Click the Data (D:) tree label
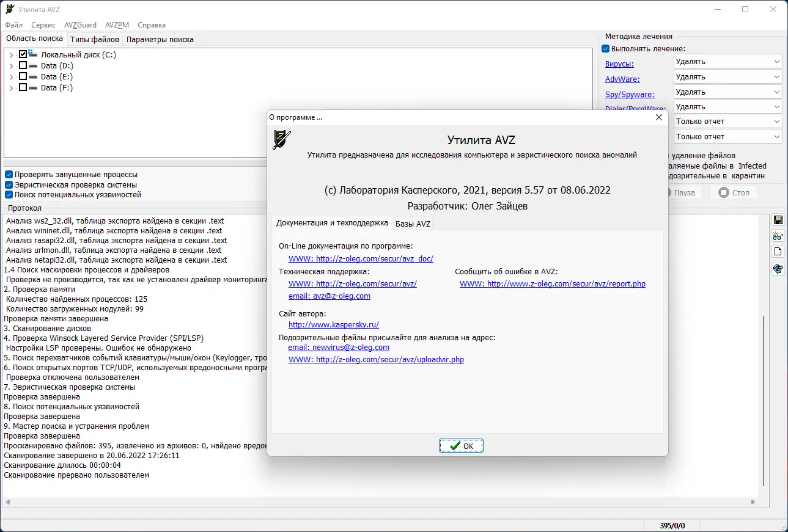788x532 pixels. click(57, 66)
